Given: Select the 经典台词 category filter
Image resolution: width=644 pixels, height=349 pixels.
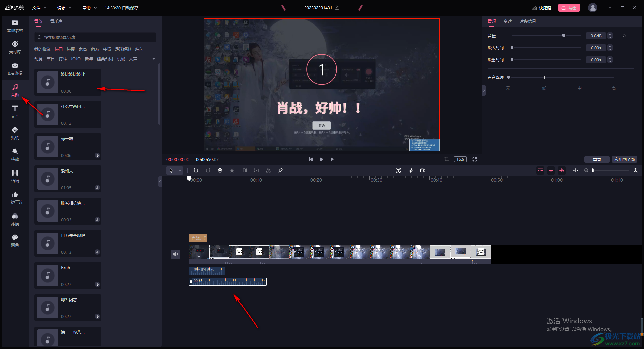Looking at the screenshot, I should click(105, 59).
